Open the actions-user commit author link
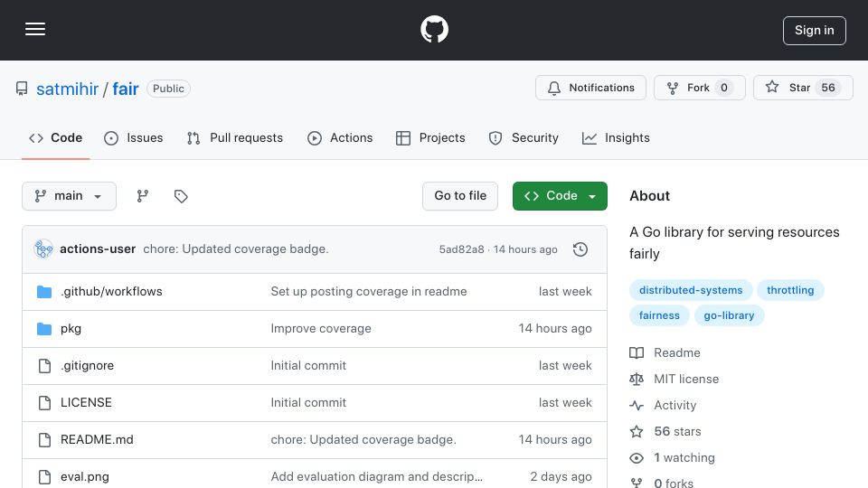 [x=98, y=249]
